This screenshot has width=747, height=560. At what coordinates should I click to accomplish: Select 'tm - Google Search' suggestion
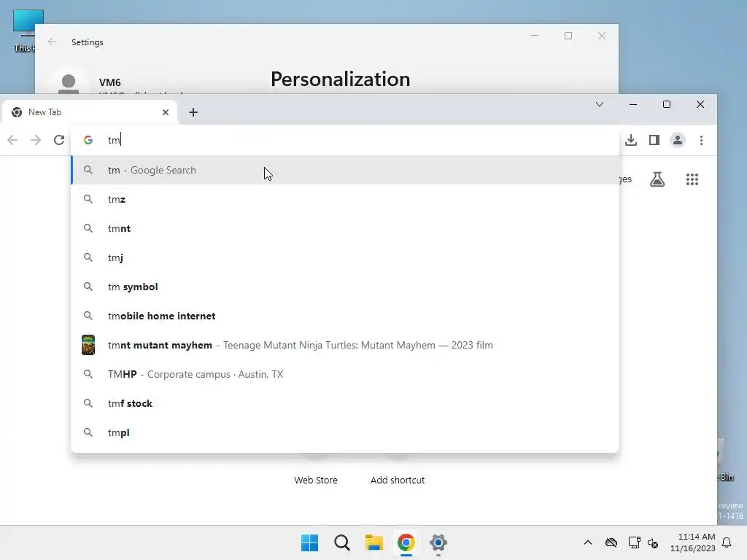345,170
